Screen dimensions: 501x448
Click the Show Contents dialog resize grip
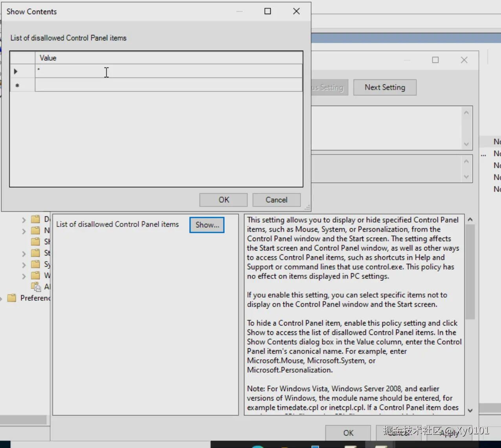pyautogui.click(x=307, y=207)
